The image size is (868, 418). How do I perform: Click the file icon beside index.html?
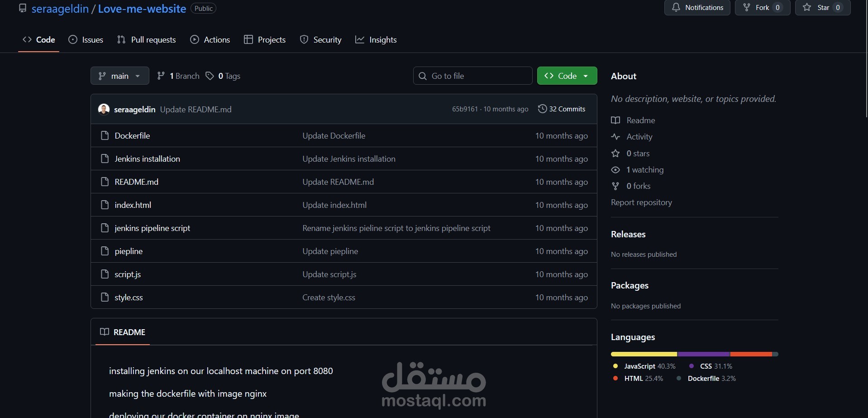pos(105,205)
